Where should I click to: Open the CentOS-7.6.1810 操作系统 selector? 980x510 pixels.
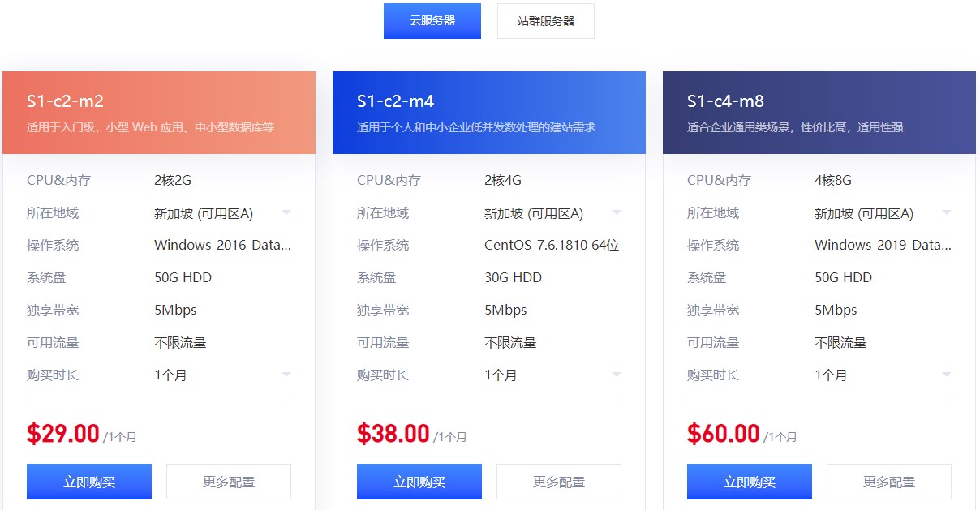(552, 245)
